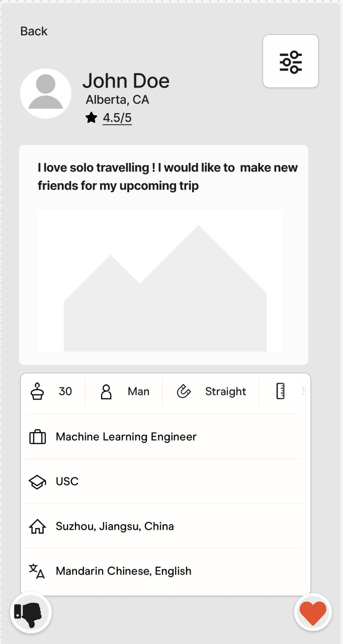Tap the red heart like button
The width and height of the screenshot is (343, 644).
pos(313,612)
